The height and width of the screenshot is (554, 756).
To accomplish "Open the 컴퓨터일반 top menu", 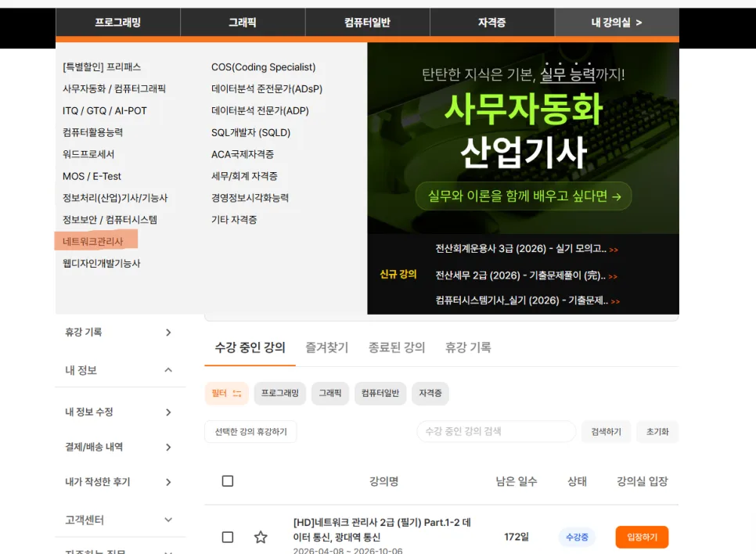I will 367,22.
